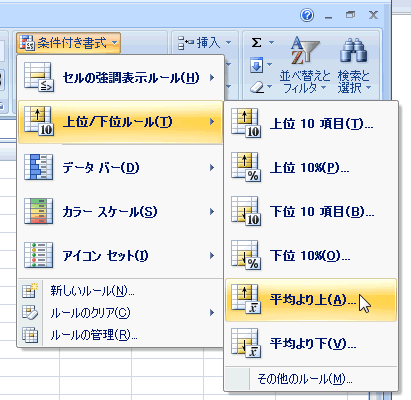The width and height of the screenshot is (411, 400).
Task: Click the セルの強調表示ルール icon
Action: [x=39, y=77]
